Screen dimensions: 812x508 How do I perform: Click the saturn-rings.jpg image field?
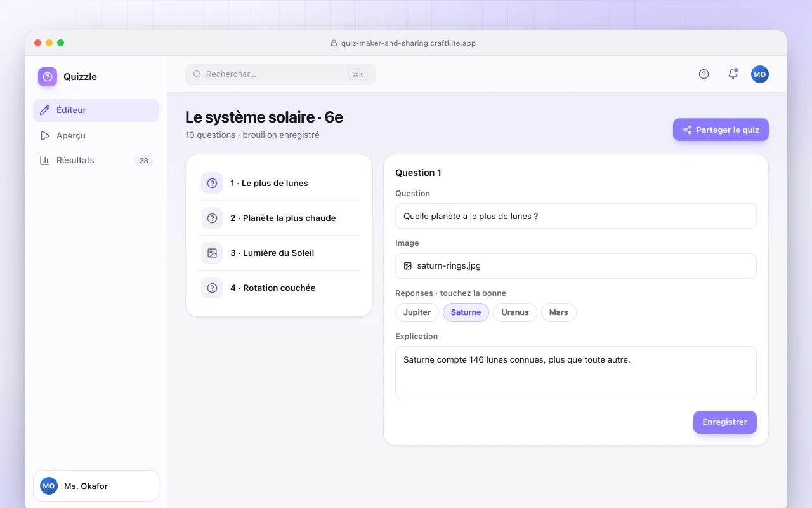click(x=576, y=266)
